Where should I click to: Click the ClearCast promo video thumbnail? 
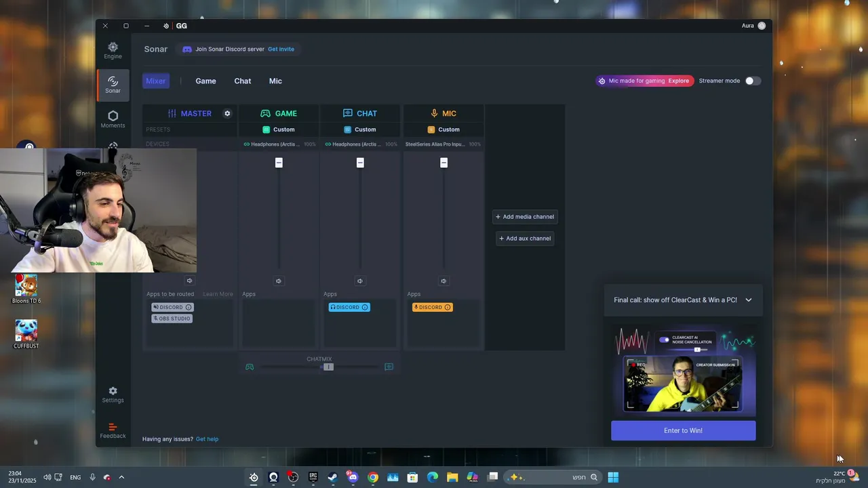(683, 384)
